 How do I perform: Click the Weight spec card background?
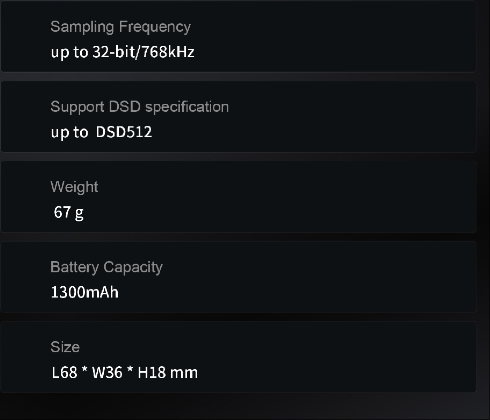click(x=238, y=197)
